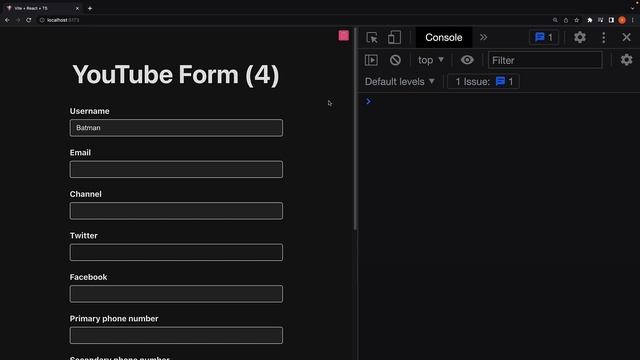Bookmark this page with star icon
Screen dimensions: 640x360
(576, 20)
